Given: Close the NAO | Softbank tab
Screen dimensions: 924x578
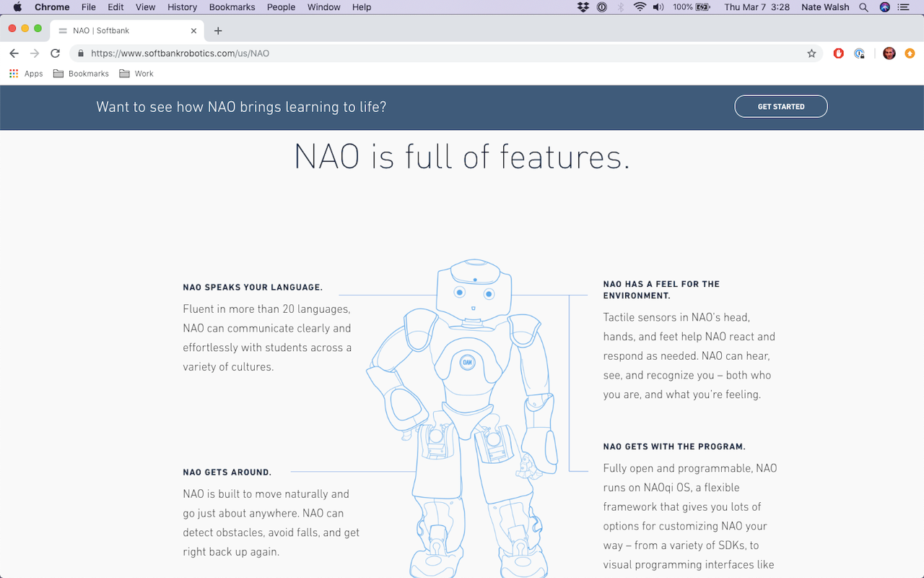Looking at the screenshot, I should click(x=193, y=31).
